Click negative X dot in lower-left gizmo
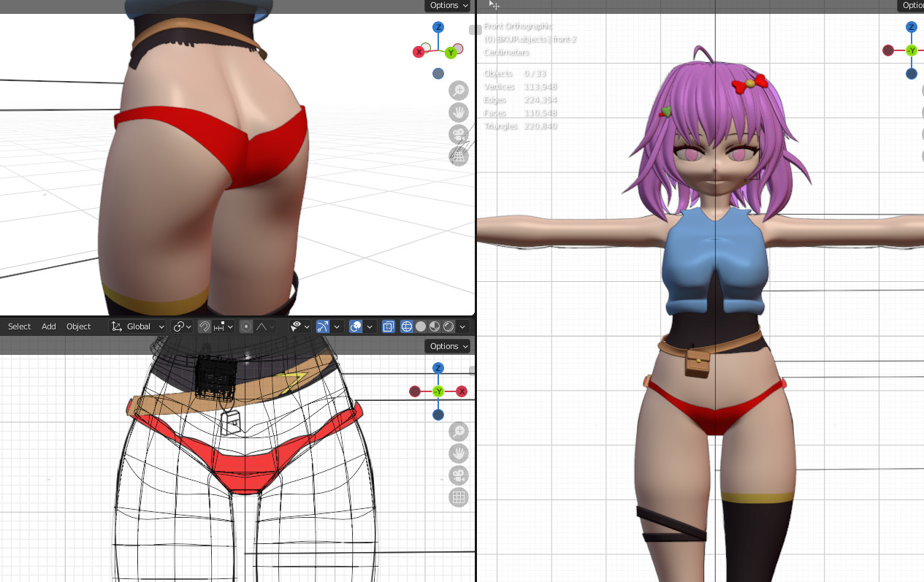 [415, 391]
